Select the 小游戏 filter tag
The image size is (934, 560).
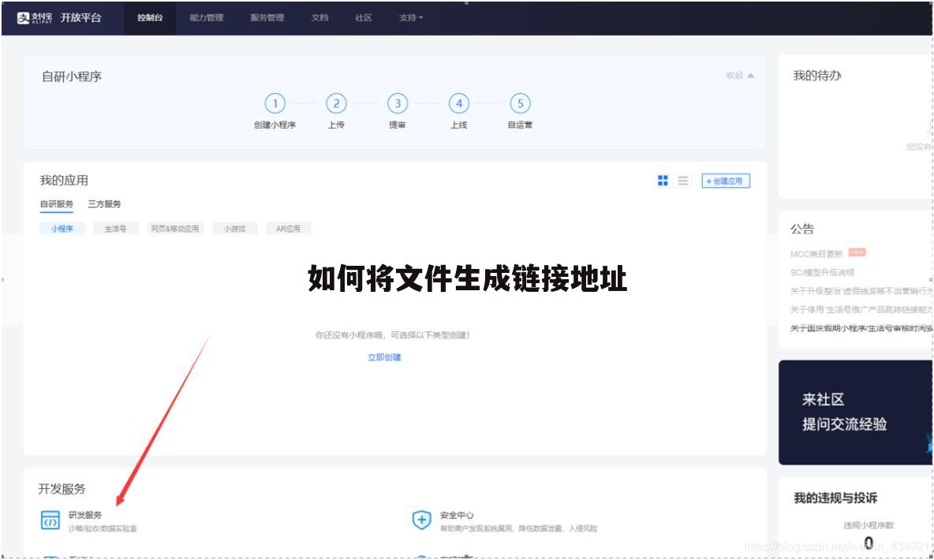[x=235, y=229]
